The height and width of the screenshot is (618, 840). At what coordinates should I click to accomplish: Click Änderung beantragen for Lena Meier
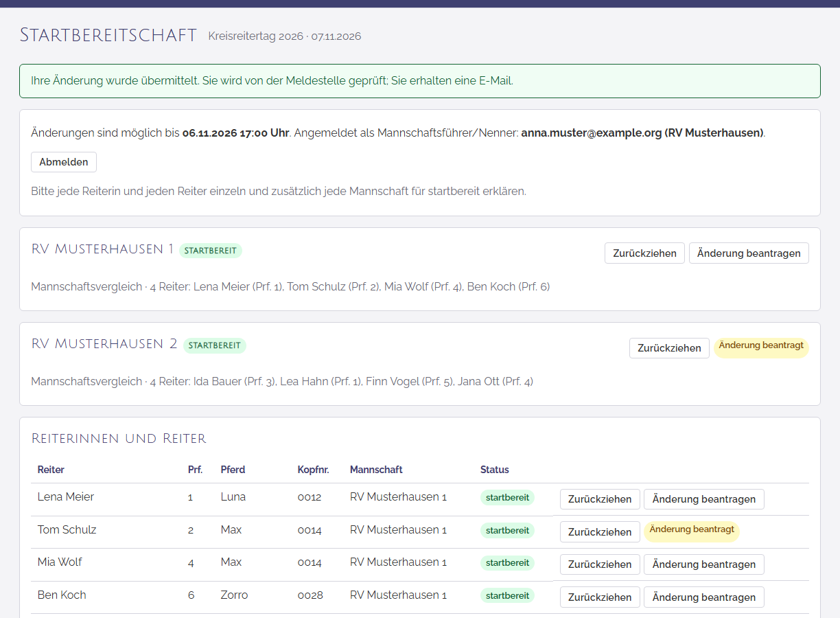pyautogui.click(x=704, y=499)
